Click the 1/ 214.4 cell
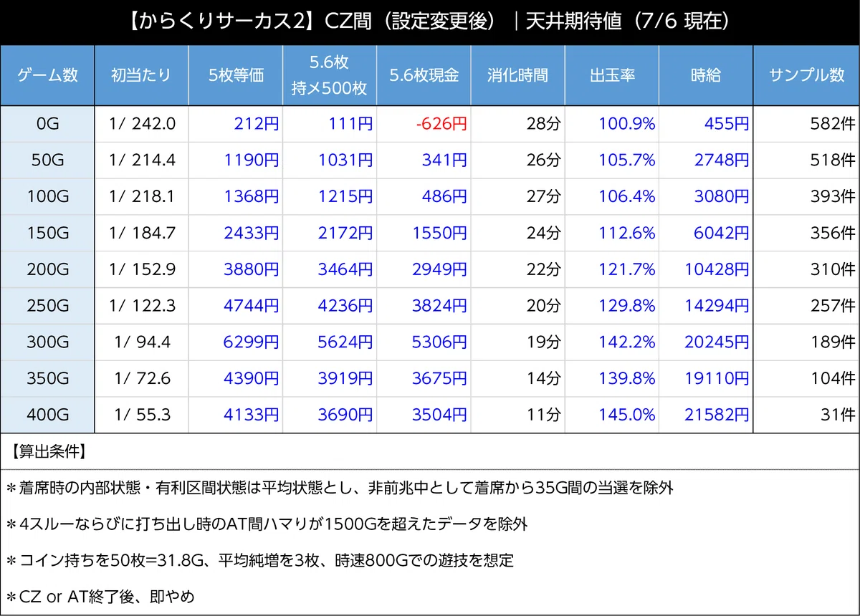Viewport: 860px width, 616px height. pyautogui.click(x=141, y=160)
